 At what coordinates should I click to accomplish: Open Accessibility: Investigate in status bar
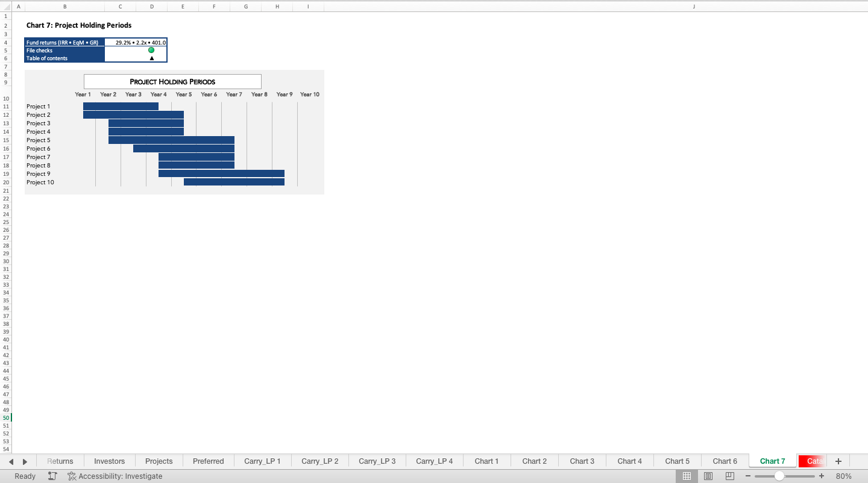click(115, 476)
